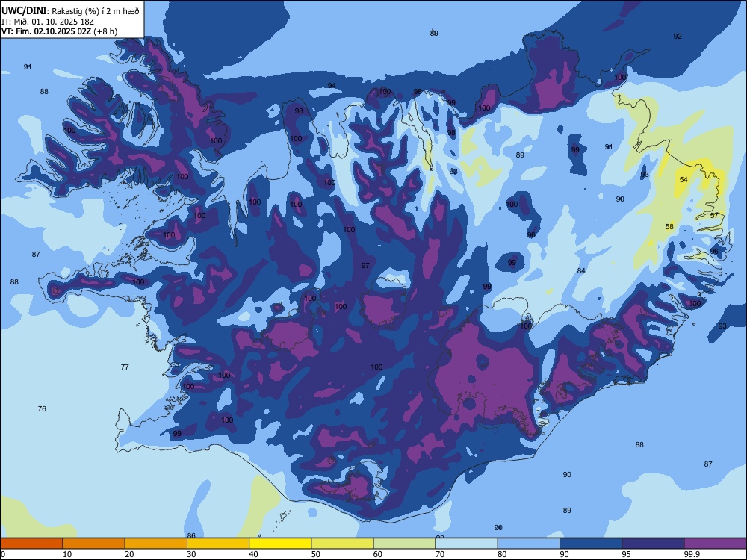Click the legend tick label 70
Viewport: 747px width, 560px height.
pyautogui.click(x=440, y=554)
